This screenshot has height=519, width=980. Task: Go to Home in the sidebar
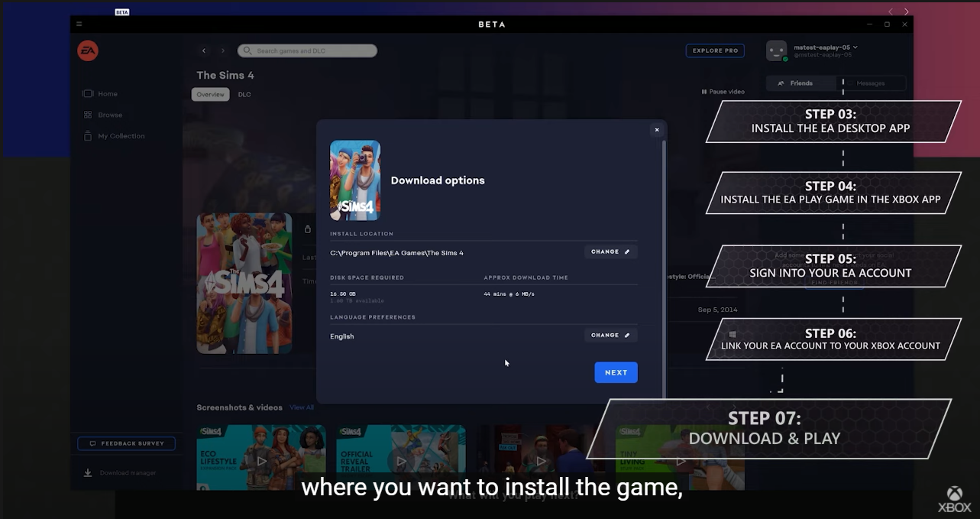(x=100, y=94)
